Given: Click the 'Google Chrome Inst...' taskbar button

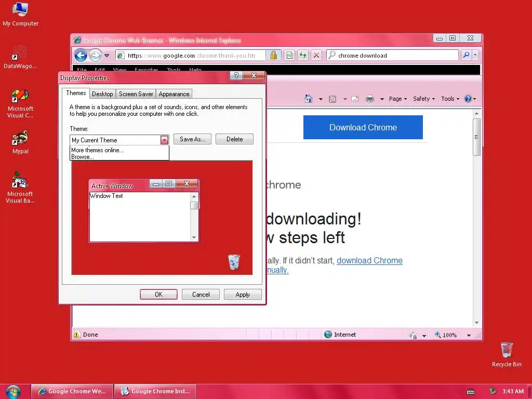Looking at the screenshot, I should point(155,391).
